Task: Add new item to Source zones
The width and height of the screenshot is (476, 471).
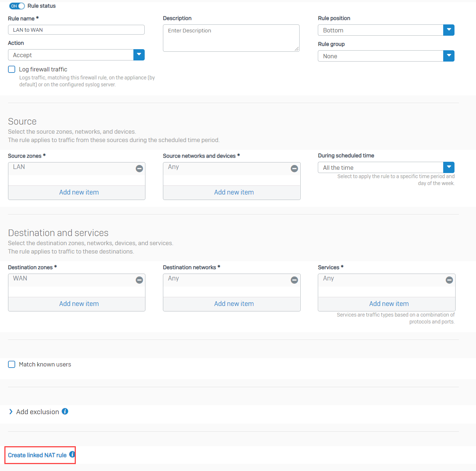Action: tap(79, 192)
